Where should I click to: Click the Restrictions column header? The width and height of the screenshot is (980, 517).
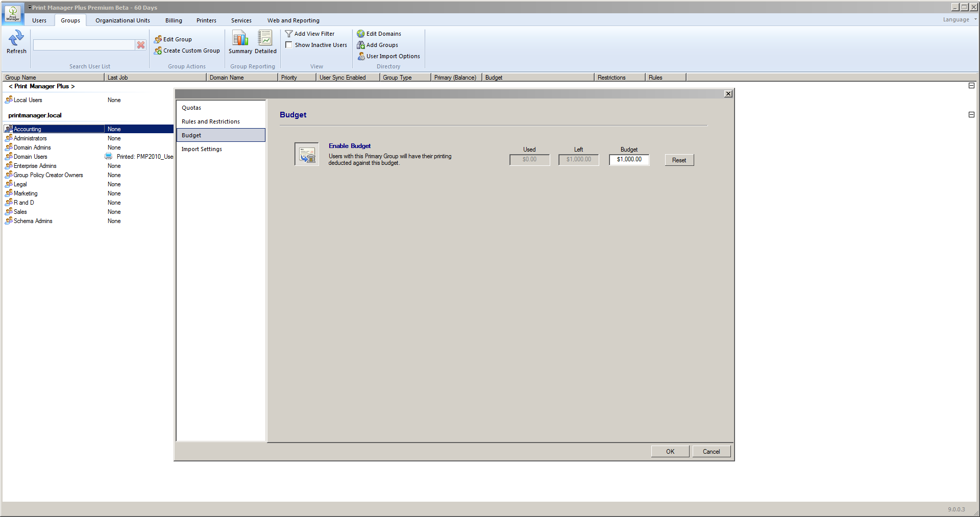[620, 78]
